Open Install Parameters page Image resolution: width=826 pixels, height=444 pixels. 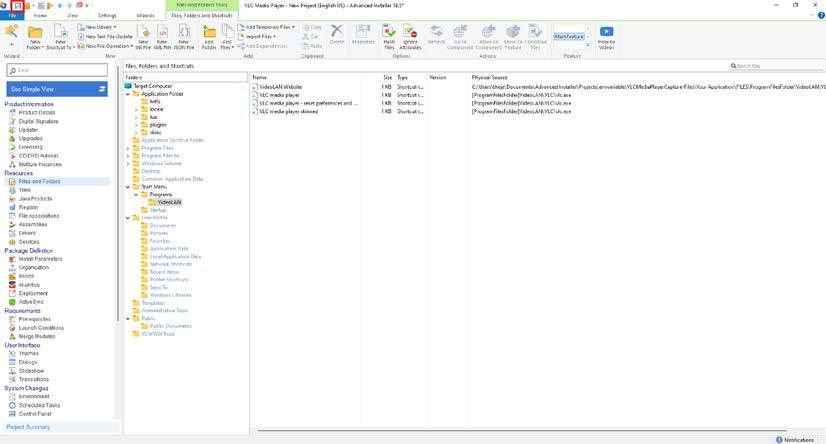(x=40, y=259)
